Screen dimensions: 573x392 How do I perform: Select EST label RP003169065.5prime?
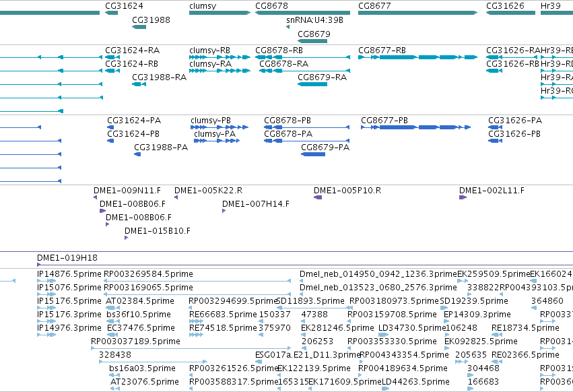pos(148,288)
